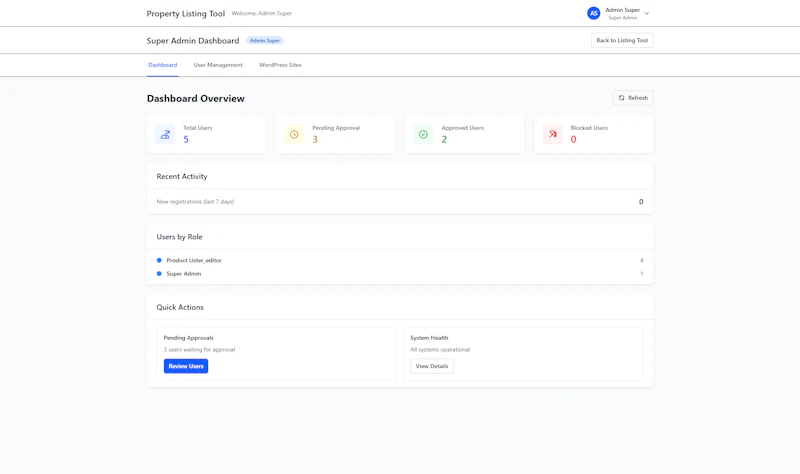Click the Admin Super badge
This screenshot has height=474, width=800.
click(265, 40)
